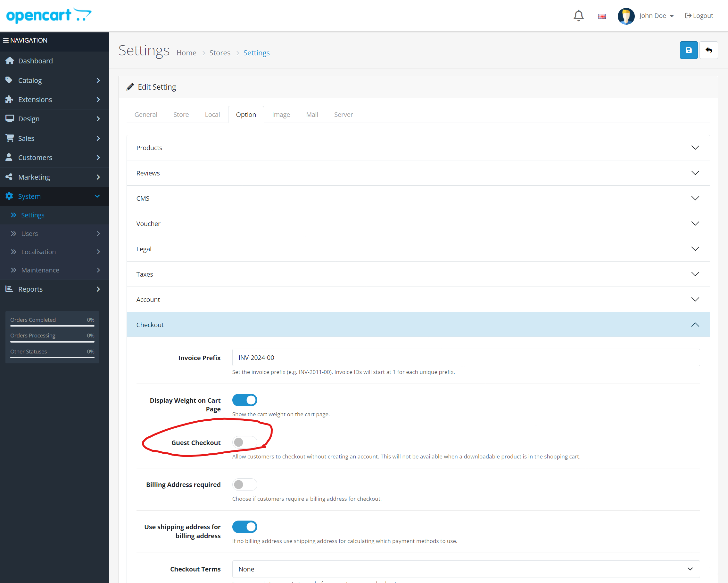Click the Settings breadcrumb link
Image resolution: width=728 pixels, height=583 pixels.
(x=257, y=53)
